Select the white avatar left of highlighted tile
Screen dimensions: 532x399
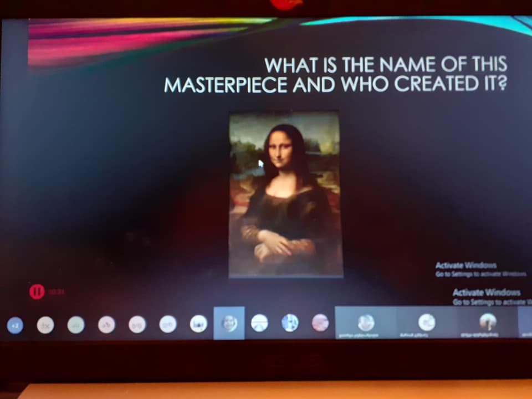(198, 324)
